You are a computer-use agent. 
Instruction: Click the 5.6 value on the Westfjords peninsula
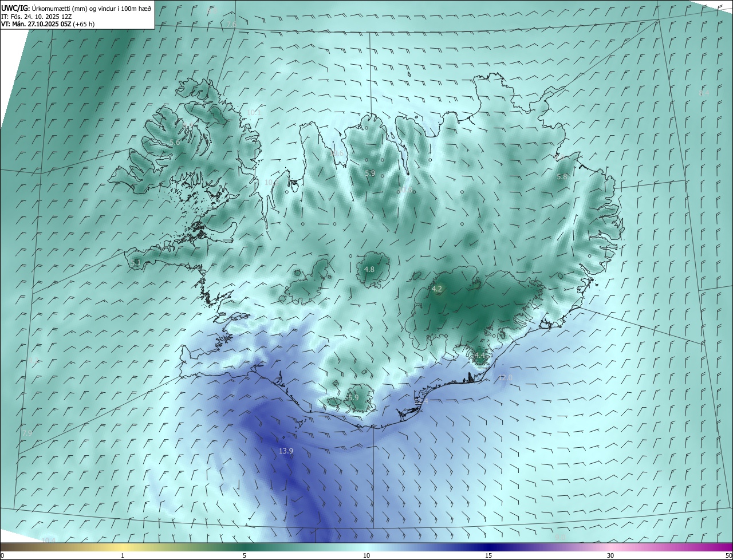[x=175, y=142]
